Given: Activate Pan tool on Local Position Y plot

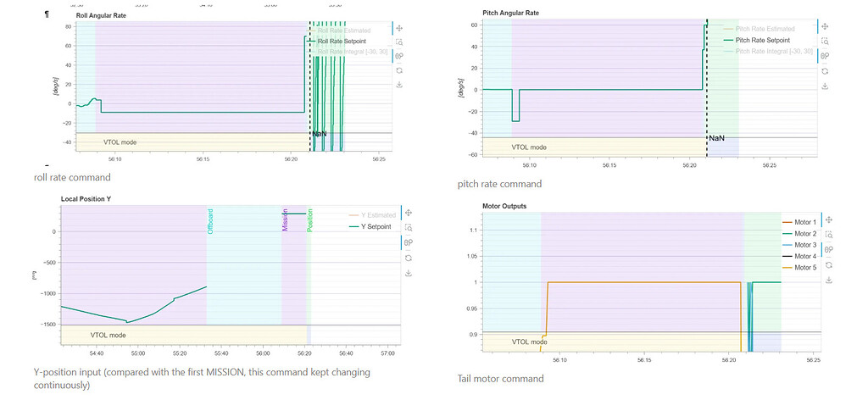Looking at the screenshot, I should pos(408,213).
